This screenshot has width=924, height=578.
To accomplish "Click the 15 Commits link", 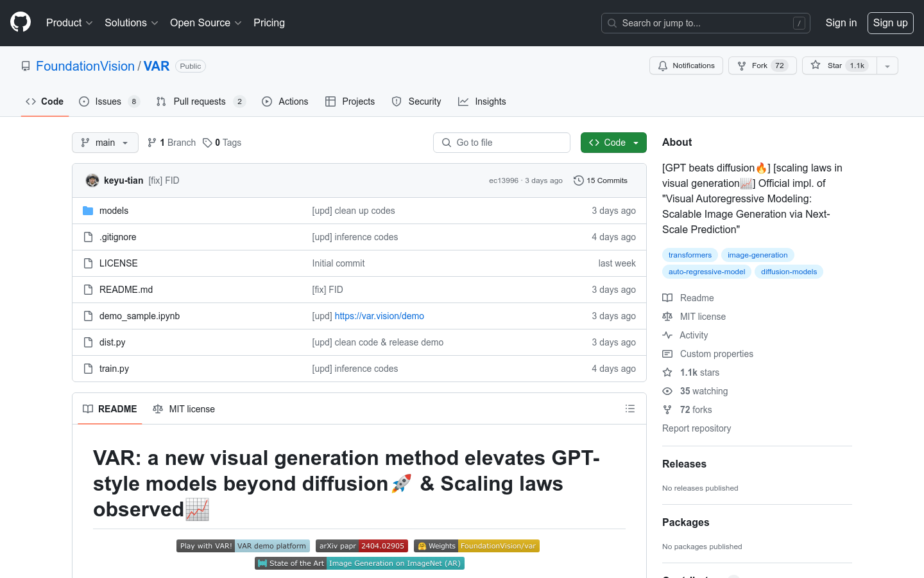I will pos(601,180).
